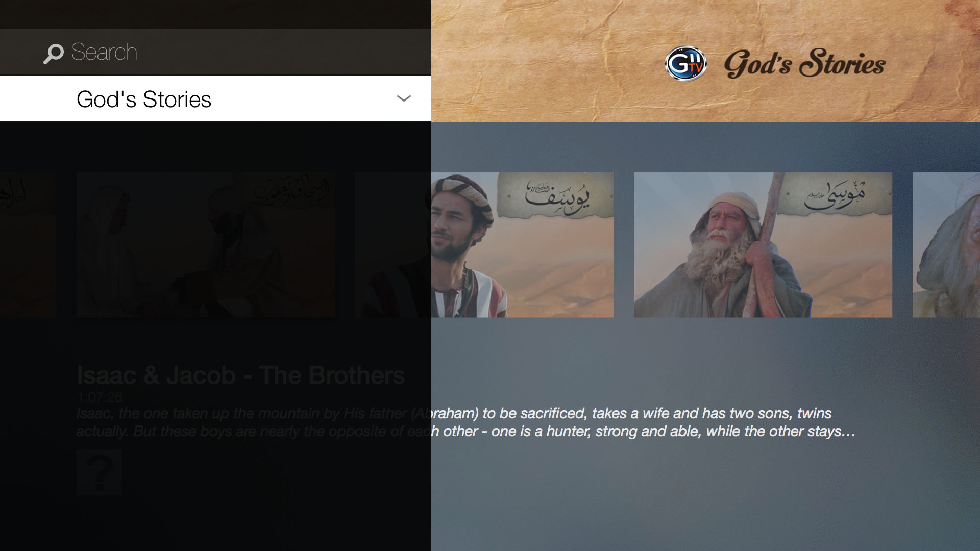Screen dimensions: 980x551
Task: Select the partially visible rightmost thumbnail
Action: 946,245
